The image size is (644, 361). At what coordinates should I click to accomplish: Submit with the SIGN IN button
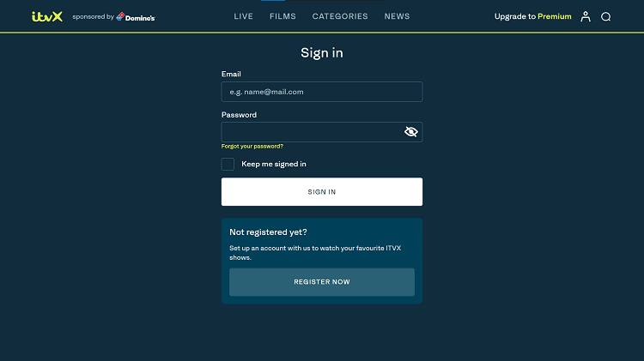[x=322, y=191]
